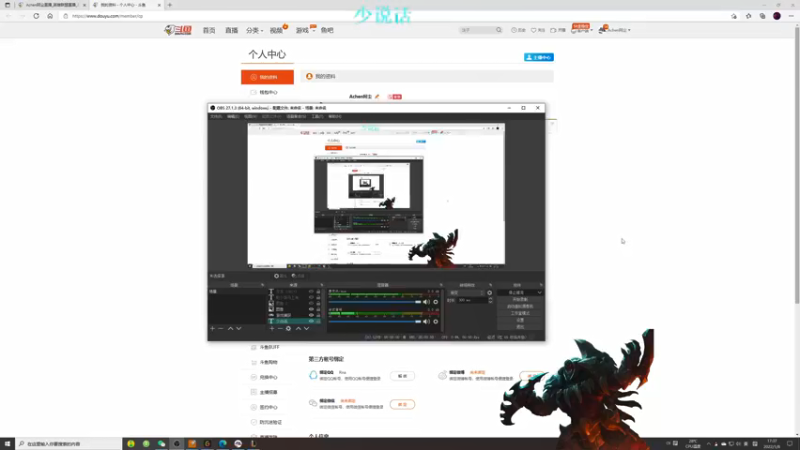The height and width of the screenshot is (450, 800).
Task: Switch to the first browser tab
Action: coord(50,5)
